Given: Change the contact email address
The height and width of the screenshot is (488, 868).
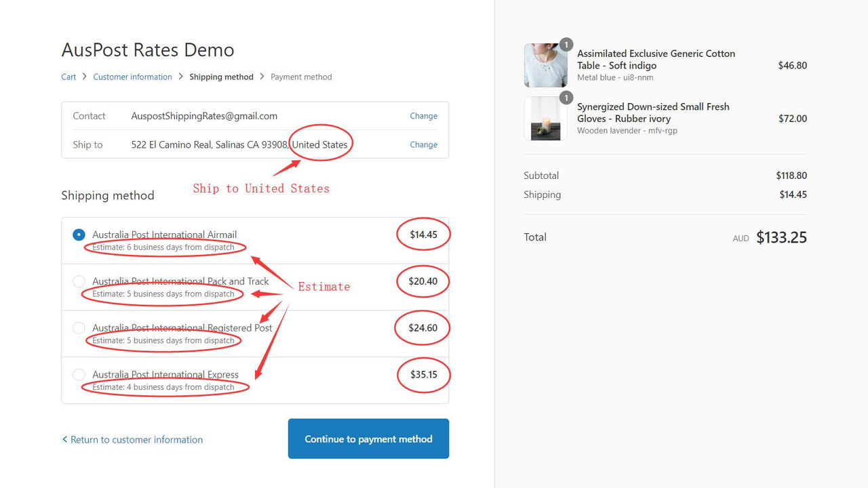Looking at the screenshot, I should pos(423,116).
